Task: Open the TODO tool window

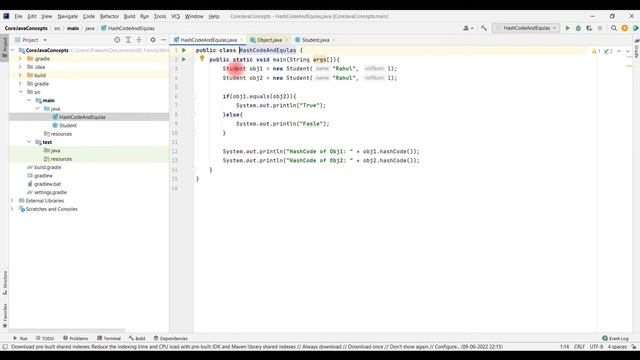Action: click(45, 338)
